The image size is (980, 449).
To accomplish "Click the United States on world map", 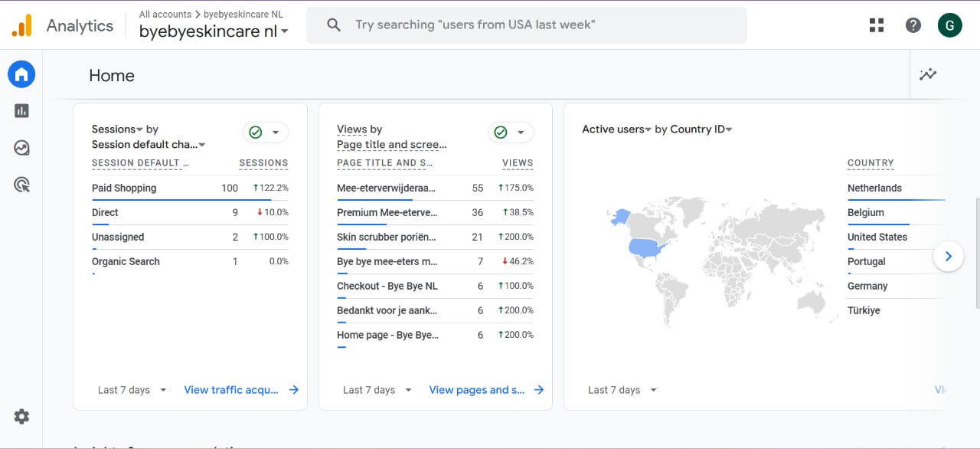I will (648, 247).
